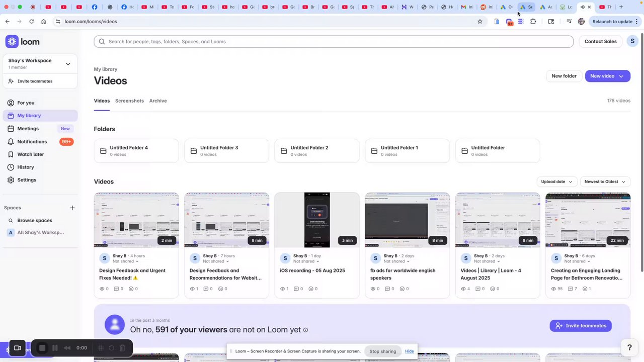
Task: Pause the recording in recorder bar
Action: (55, 348)
